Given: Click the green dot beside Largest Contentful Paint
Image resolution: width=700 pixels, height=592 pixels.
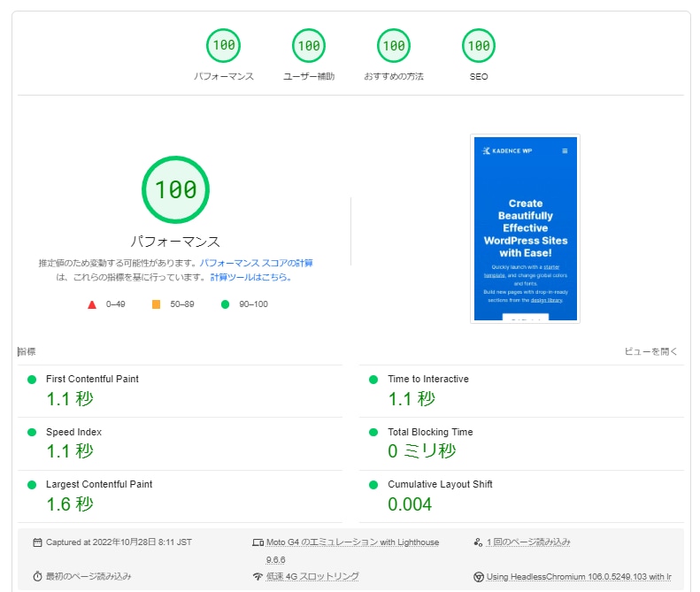Looking at the screenshot, I should (x=32, y=485).
